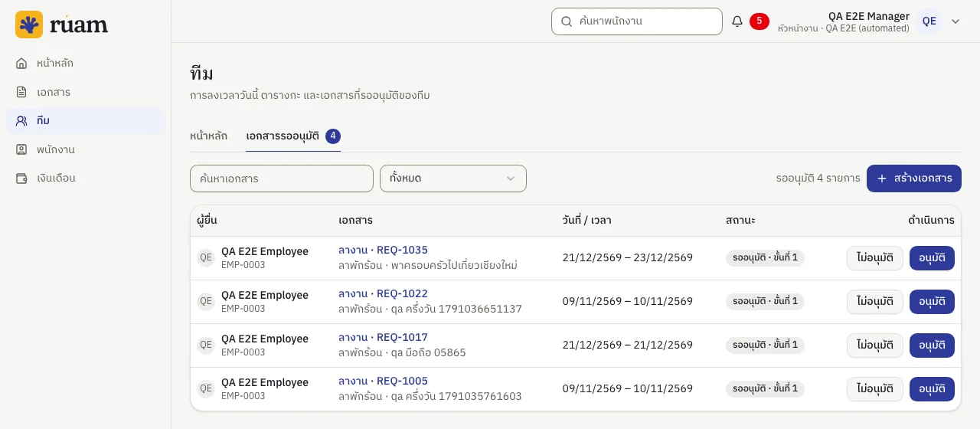980x429 pixels.
Task: Click status badge in REQ-1005 row
Action: [765, 389]
